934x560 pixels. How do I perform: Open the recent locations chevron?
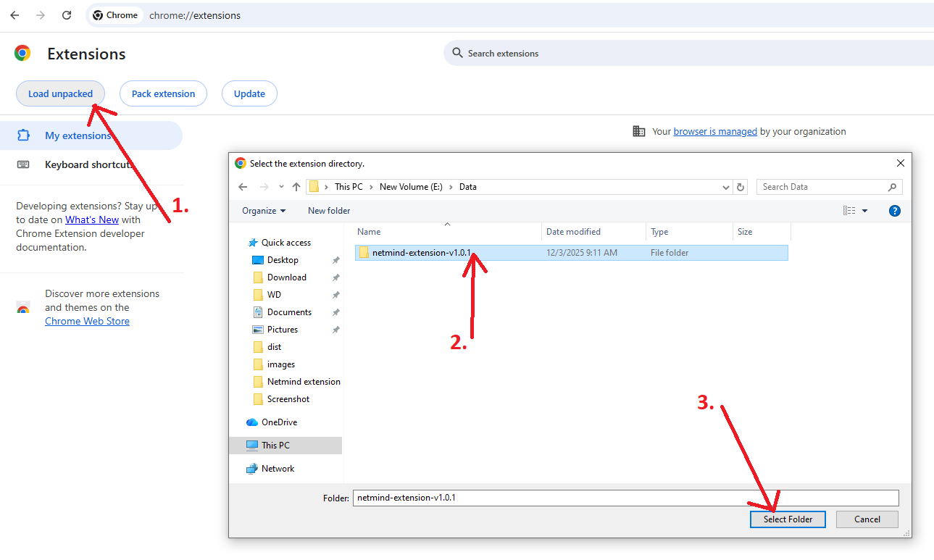point(281,187)
